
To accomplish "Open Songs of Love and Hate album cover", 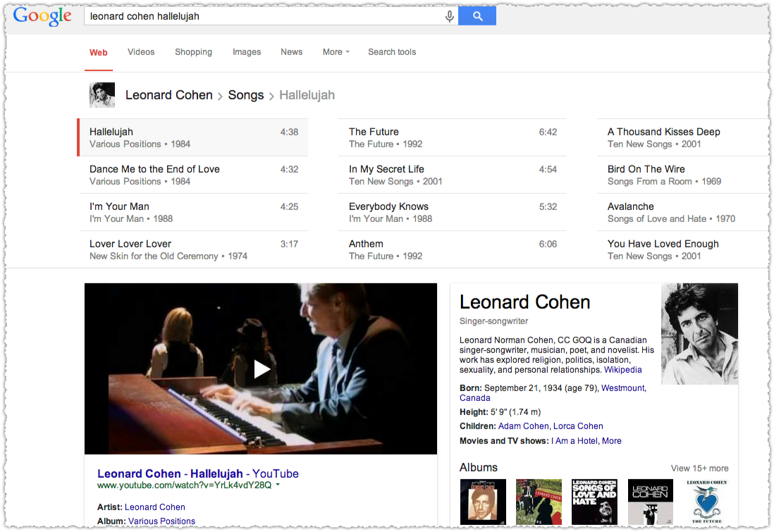I will click(594, 502).
